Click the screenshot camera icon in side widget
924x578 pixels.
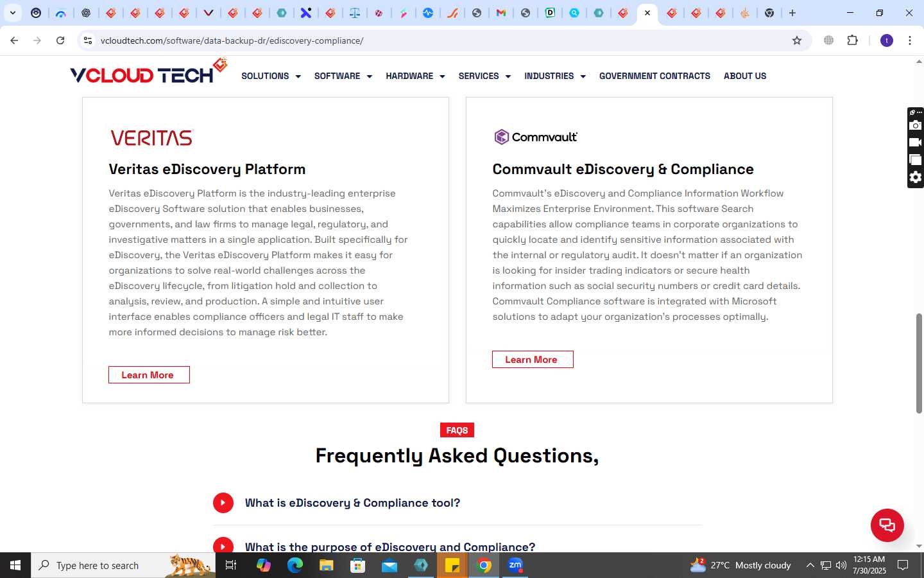tap(916, 125)
